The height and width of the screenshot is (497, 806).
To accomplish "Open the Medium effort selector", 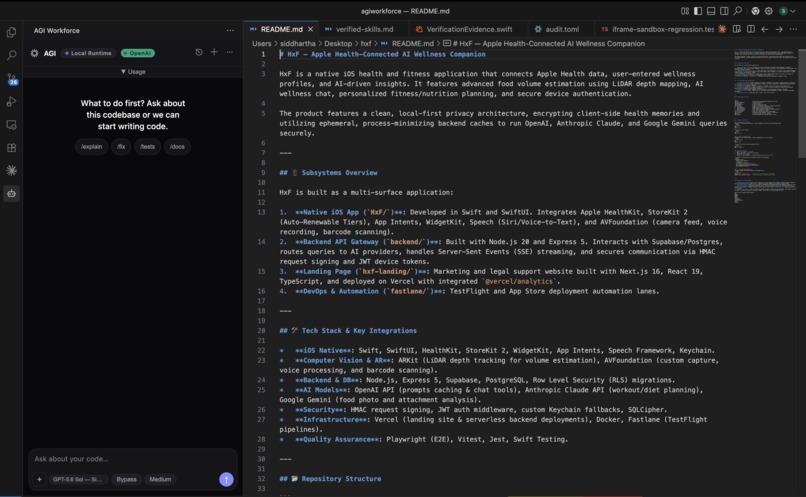I will [x=160, y=479].
